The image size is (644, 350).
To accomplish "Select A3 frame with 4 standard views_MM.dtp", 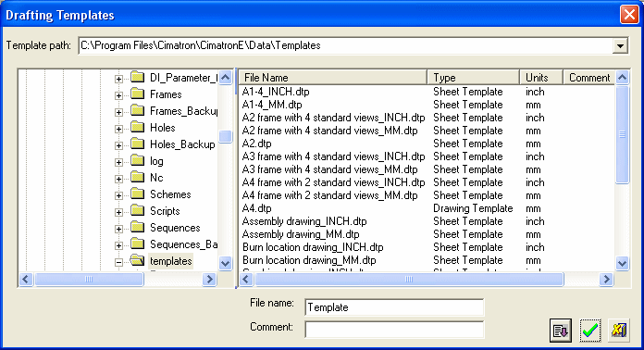I will coord(329,169).
